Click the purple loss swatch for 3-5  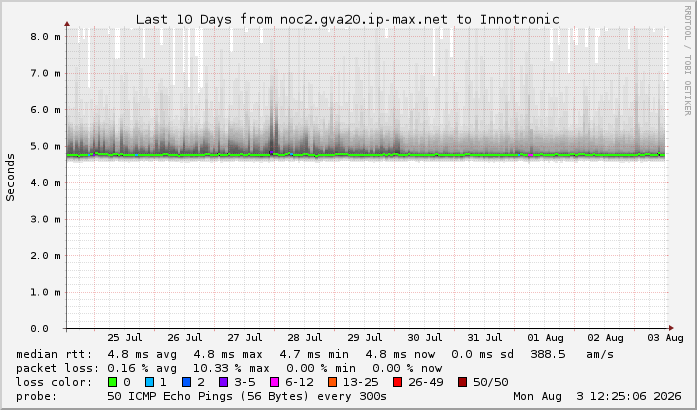click(x=223, y=382)
